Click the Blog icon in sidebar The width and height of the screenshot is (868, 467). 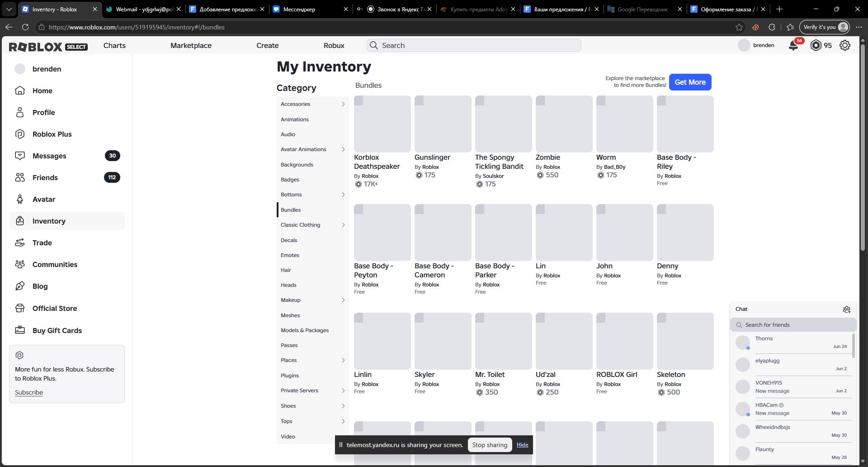click(20, 286)
